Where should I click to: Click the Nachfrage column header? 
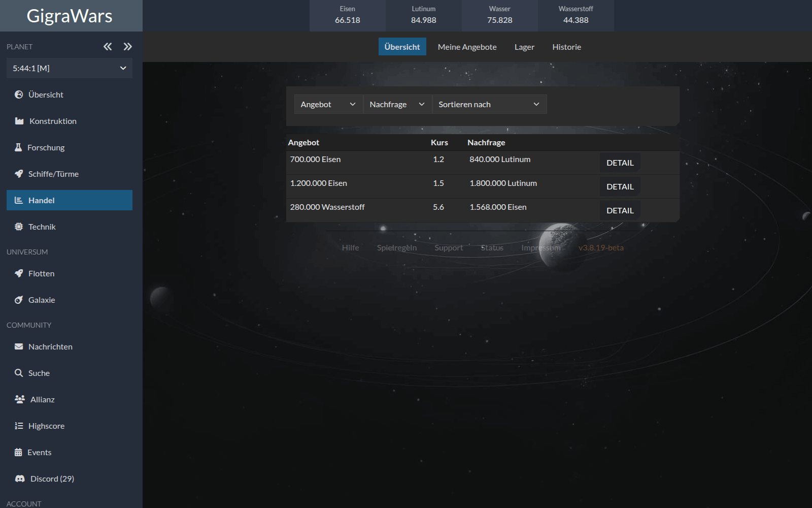pos(486,143)
